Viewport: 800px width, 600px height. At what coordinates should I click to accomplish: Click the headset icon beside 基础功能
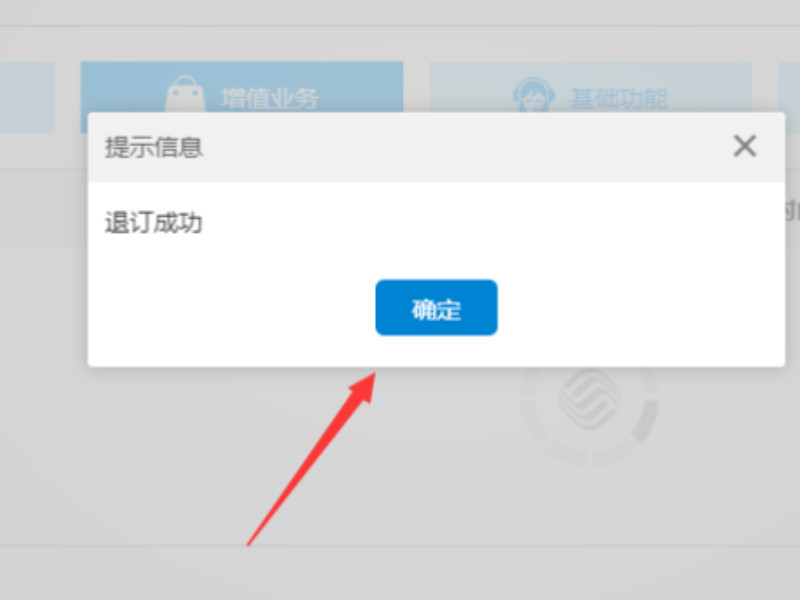534,94
